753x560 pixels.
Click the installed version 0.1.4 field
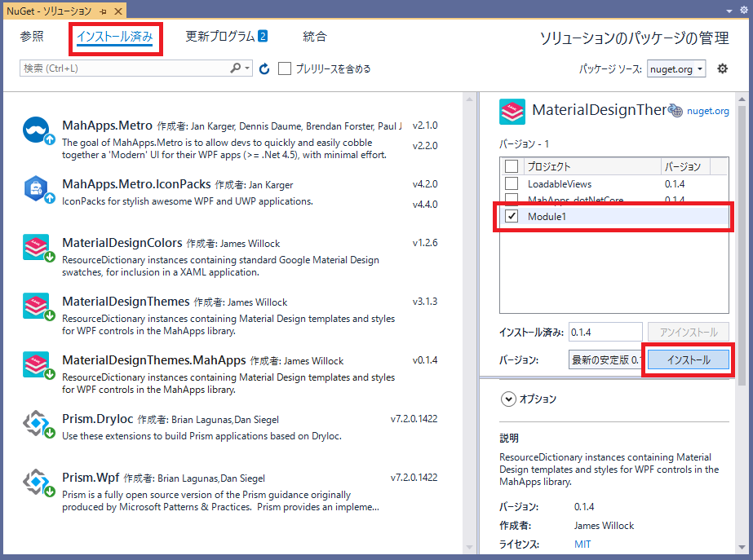pyautogui.click(x=605, y=332)
